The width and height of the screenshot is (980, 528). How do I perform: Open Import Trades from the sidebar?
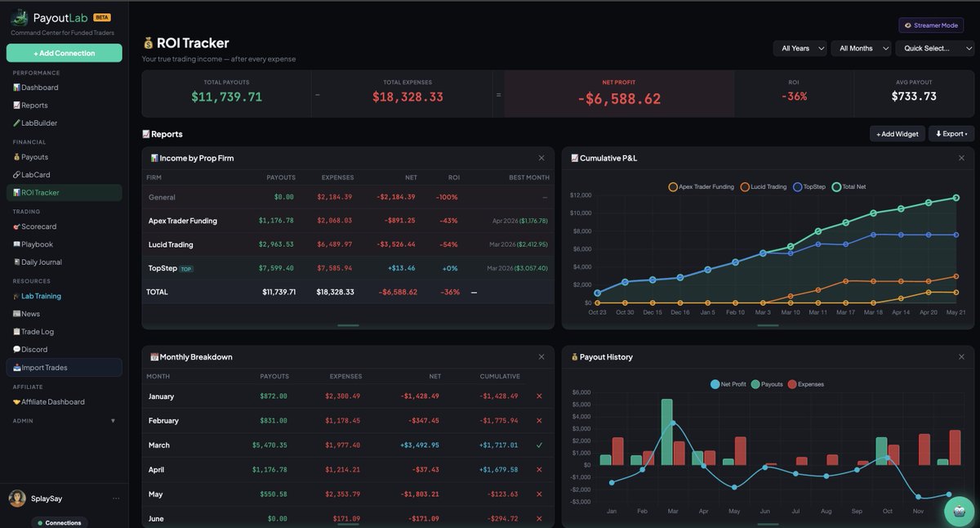[x=64, y=368]
